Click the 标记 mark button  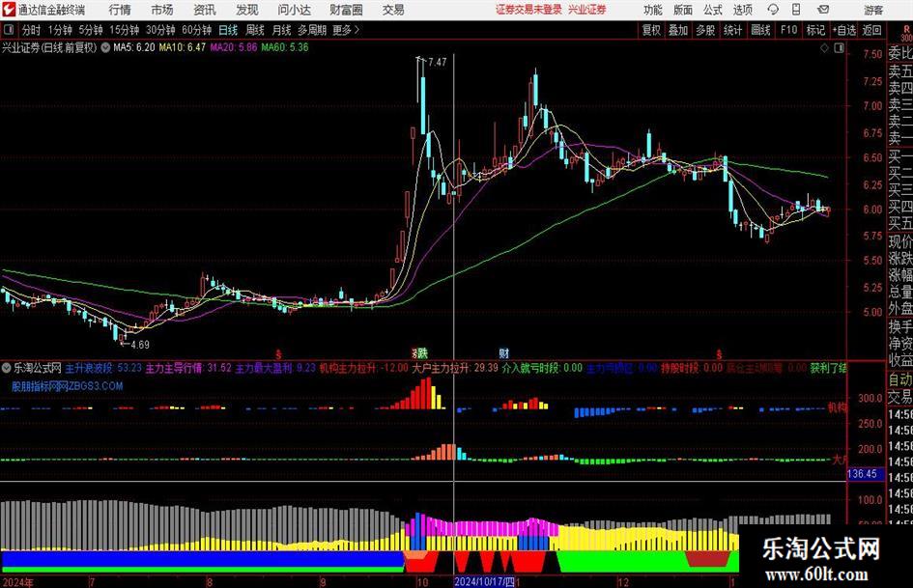pyautogui.click(x=815, y=30)
